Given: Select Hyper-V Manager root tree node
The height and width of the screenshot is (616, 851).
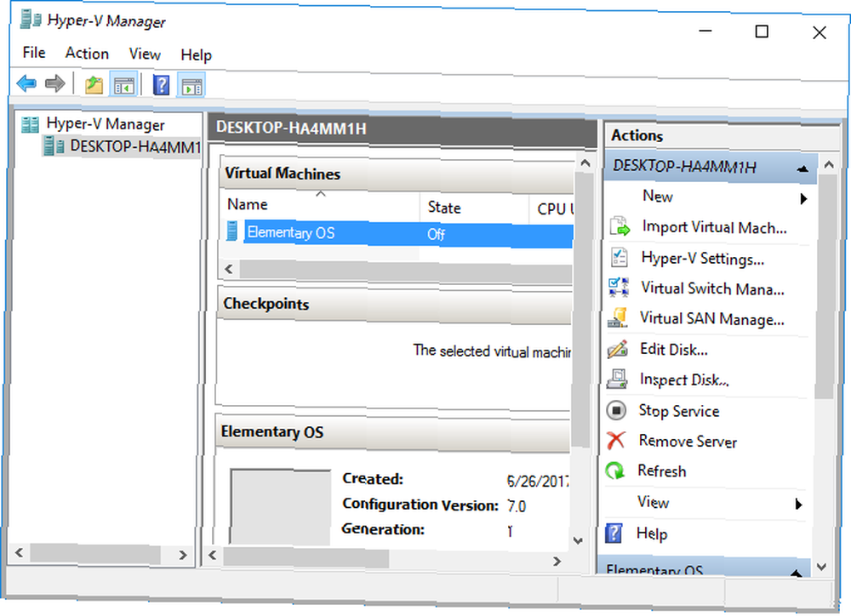Looking at the screenshot, I should 106,124.
